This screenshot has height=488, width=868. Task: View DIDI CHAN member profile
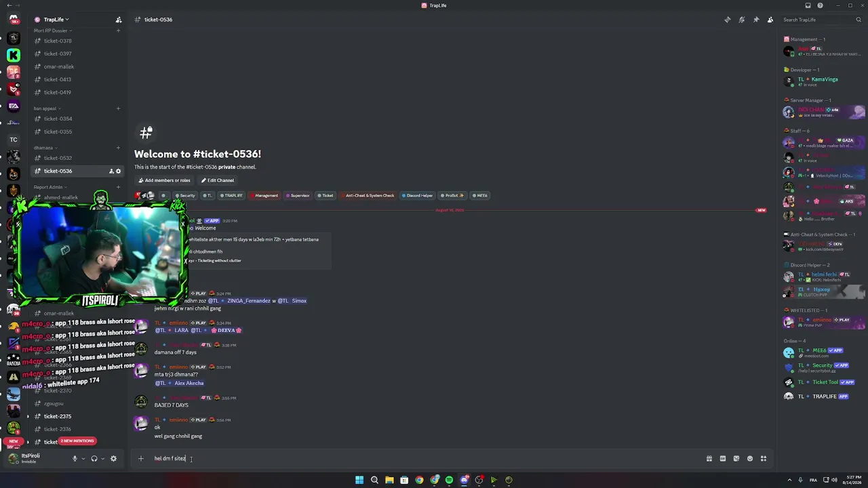(823, 112)
